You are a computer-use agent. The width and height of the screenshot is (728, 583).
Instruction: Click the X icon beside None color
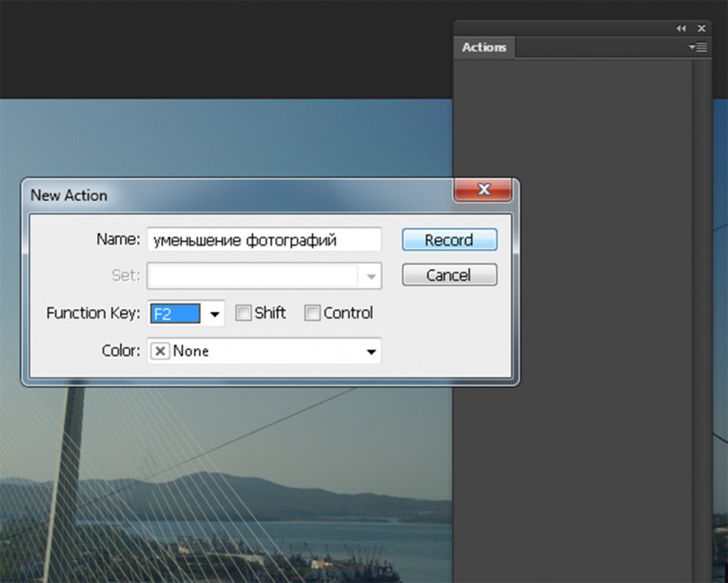160,350
